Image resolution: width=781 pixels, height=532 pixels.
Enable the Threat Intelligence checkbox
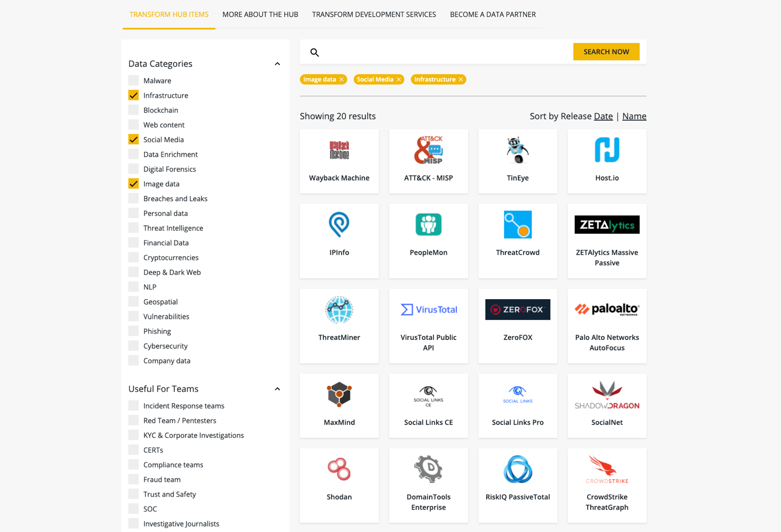(133, 228)
